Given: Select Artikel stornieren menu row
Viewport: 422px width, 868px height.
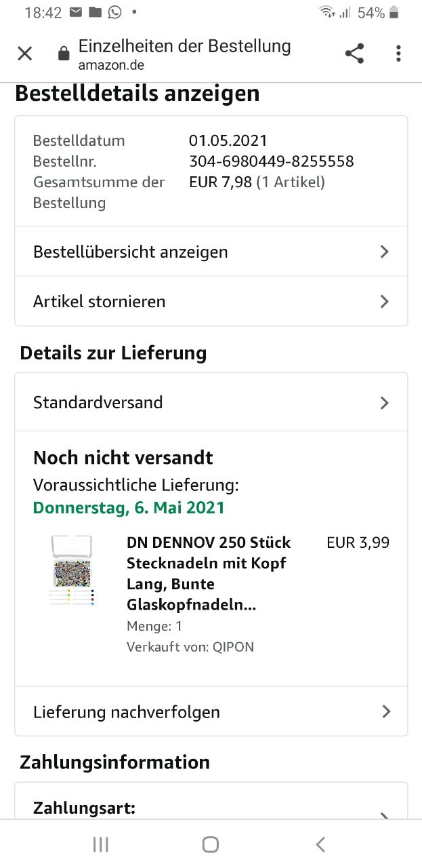Looking at the screenshot, I should (211, 301).
